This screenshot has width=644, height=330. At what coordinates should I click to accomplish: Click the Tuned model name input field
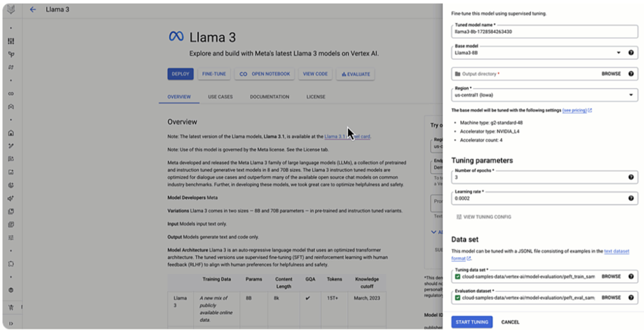(545, 31)
